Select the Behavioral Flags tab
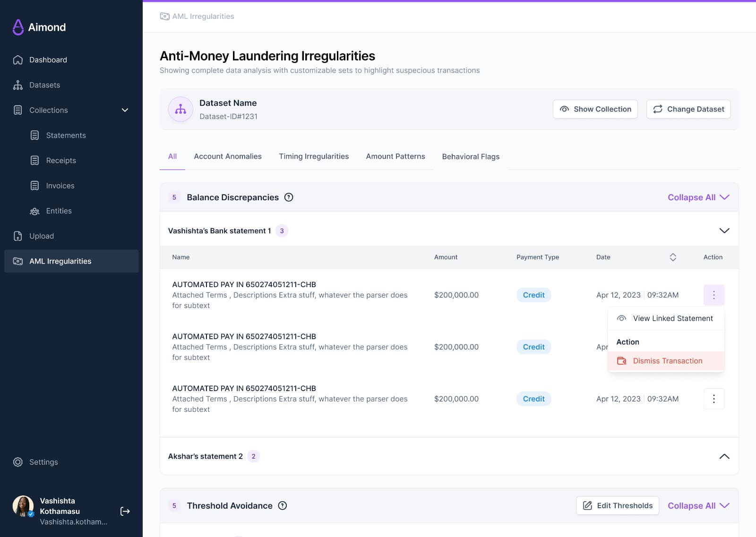This screenshot has height=537, width=756. coord(471,157)
